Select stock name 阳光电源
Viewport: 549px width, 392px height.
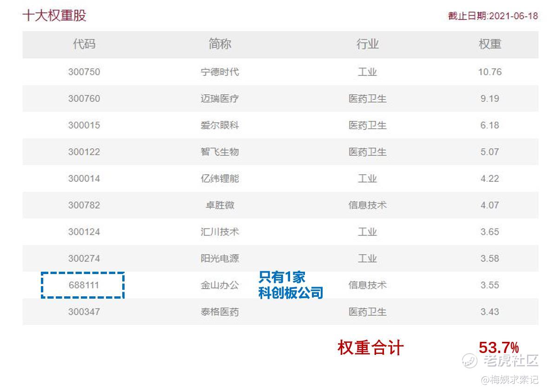(220, 259)
